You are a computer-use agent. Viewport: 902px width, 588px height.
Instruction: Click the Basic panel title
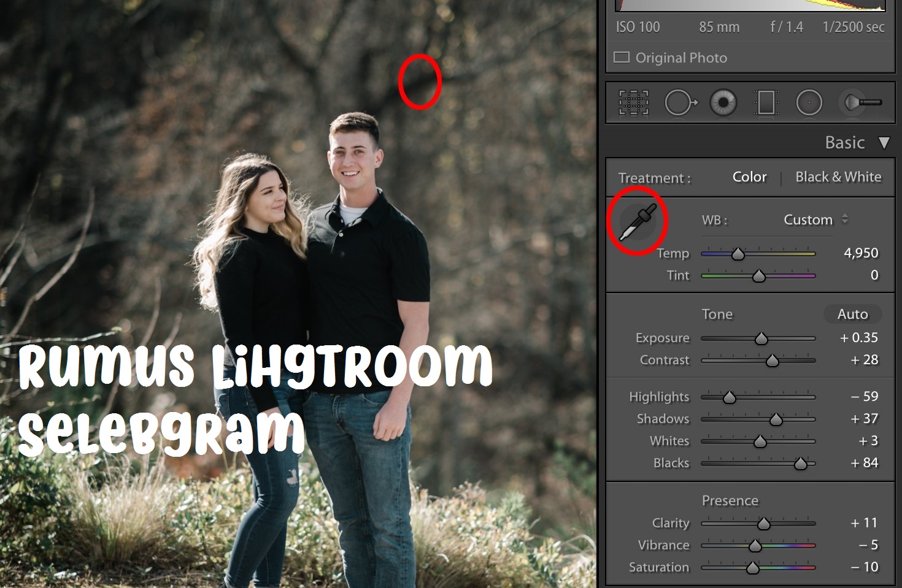point(844,142)
